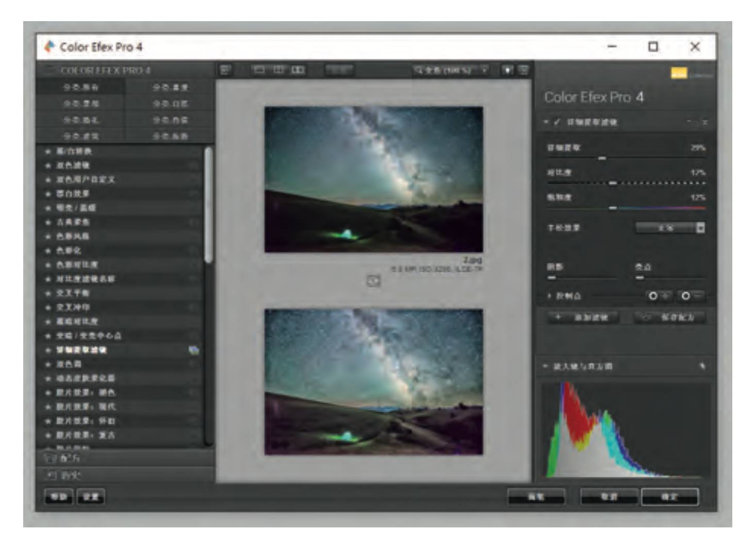
Task: Switch to side-by-side preview icon
Action: [x=298, y=70]
